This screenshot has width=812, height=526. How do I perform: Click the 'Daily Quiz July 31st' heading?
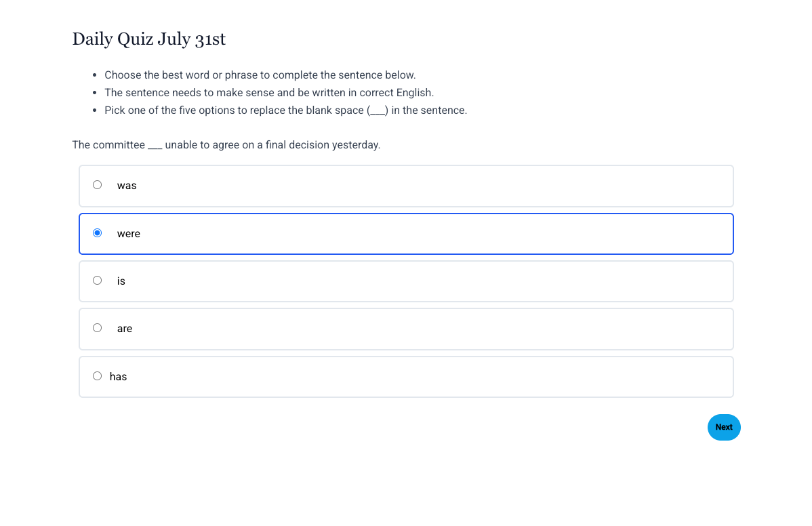pyautogui.click(x=148, y=39)
